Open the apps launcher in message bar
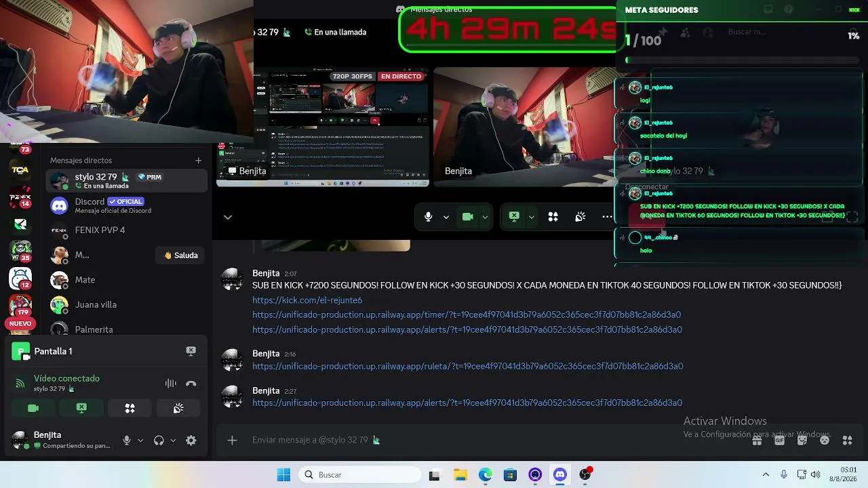 click(x=847, y=440)
